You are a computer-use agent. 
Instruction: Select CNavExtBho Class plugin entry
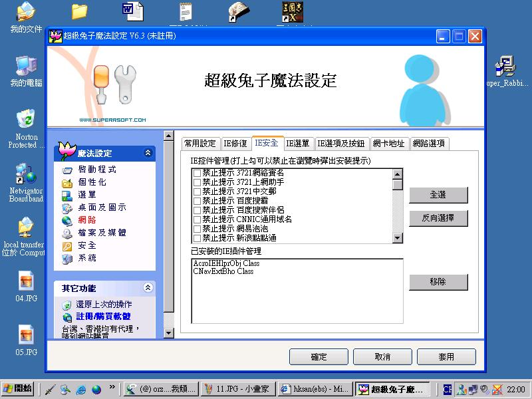223,271
